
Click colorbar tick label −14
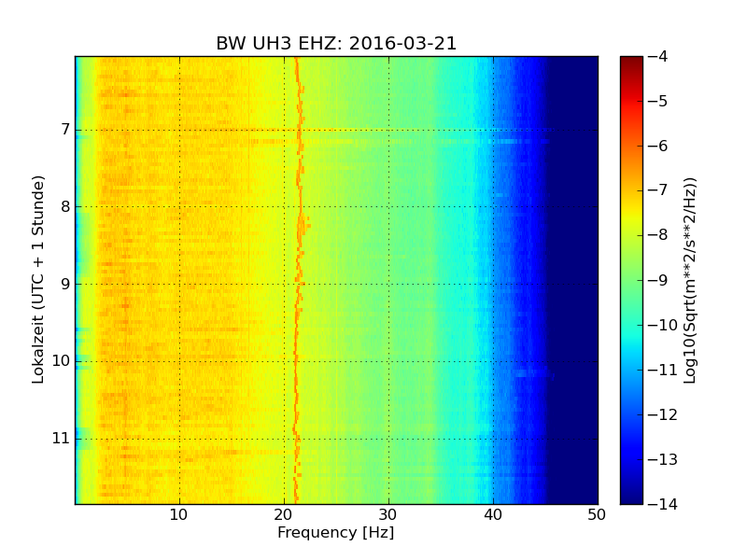[x=663, y=504]
